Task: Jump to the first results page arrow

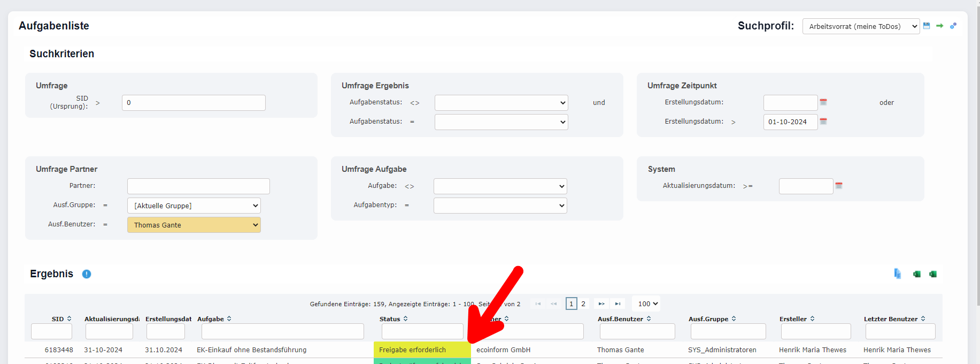Action: click(x=538, y=304)
